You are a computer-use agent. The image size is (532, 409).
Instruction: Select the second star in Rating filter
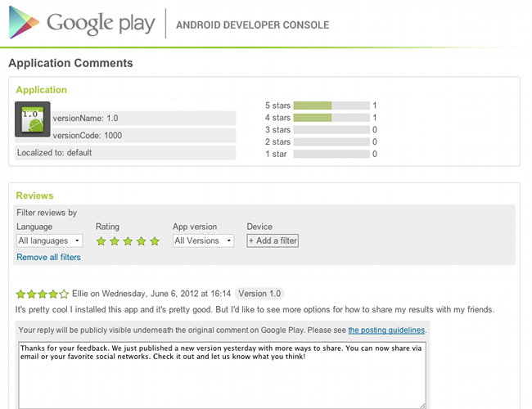(x=115, y=241)
